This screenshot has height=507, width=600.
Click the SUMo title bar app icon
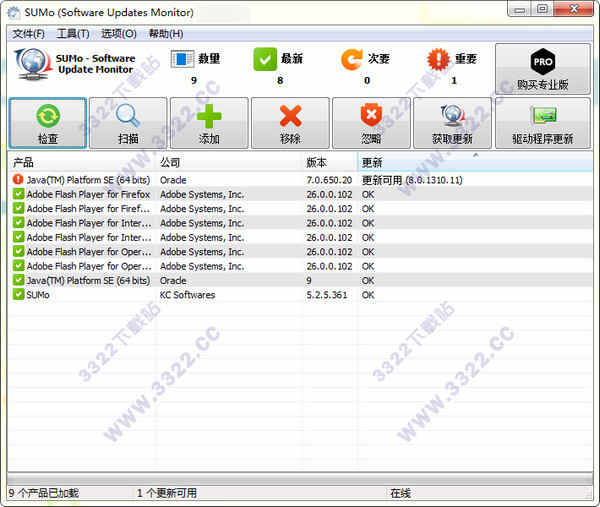click(14, 13)
